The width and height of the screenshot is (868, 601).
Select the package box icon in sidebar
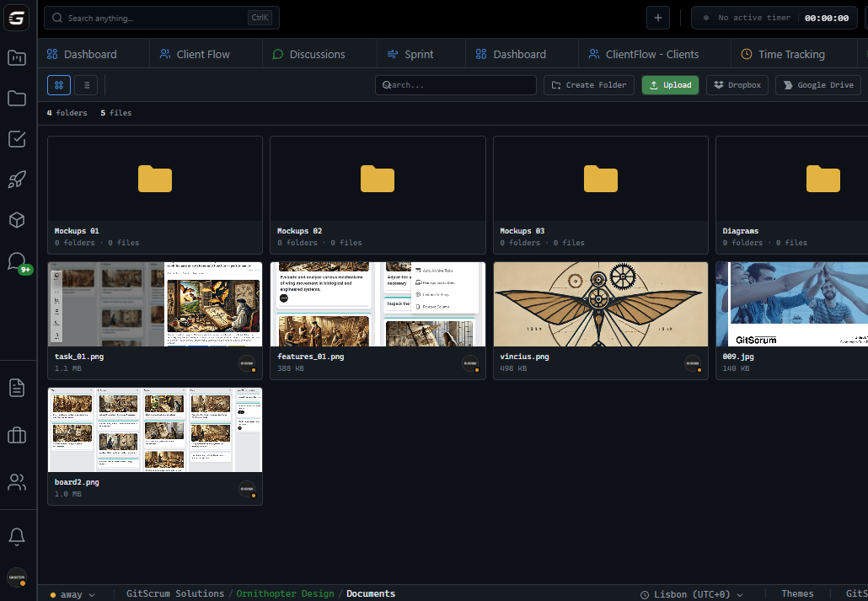(17, 220)
